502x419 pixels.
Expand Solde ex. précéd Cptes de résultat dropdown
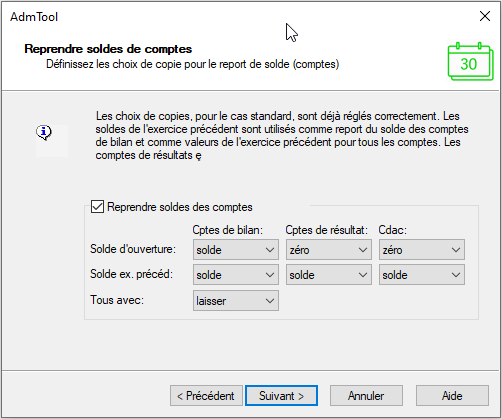pos(329,275)
